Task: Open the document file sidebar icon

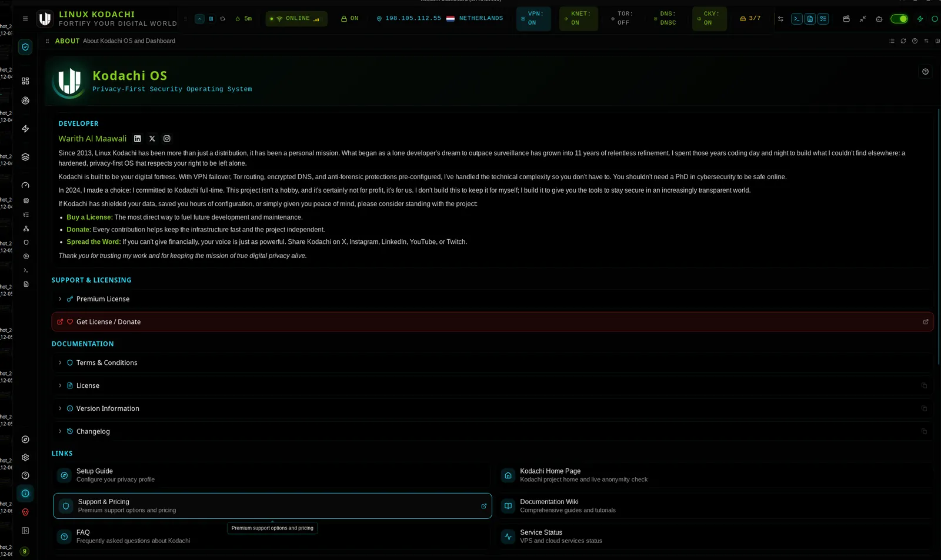Action: pyautogui.click(x=26, y=284)
